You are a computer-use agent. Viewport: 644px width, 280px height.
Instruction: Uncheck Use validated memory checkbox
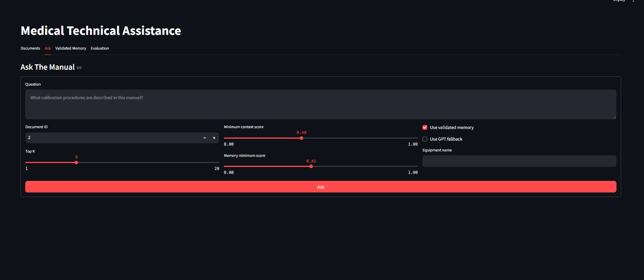[x=425, y=127]
